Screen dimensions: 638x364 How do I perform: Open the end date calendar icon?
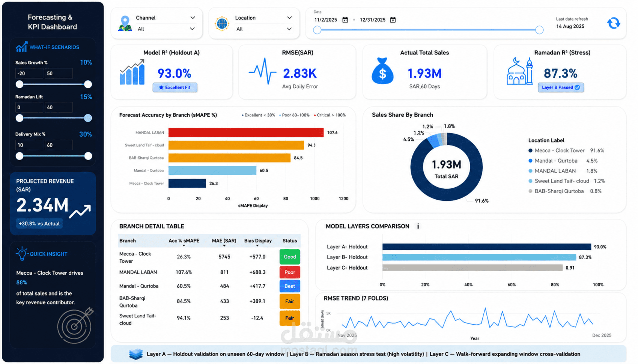393,20
